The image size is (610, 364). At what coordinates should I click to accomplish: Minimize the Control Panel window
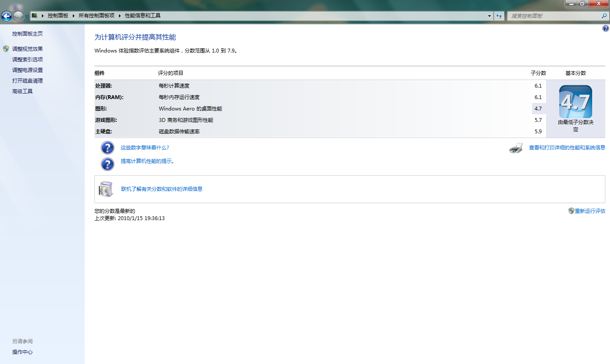pyautogui.click(x=571, y=4)
